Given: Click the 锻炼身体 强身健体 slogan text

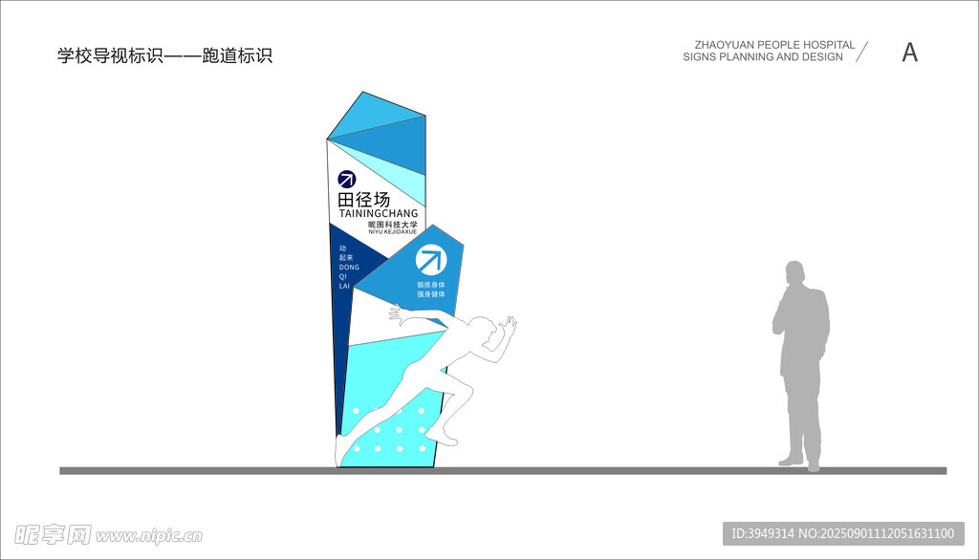Looking at the screenshot, I should tap(430, 289).
